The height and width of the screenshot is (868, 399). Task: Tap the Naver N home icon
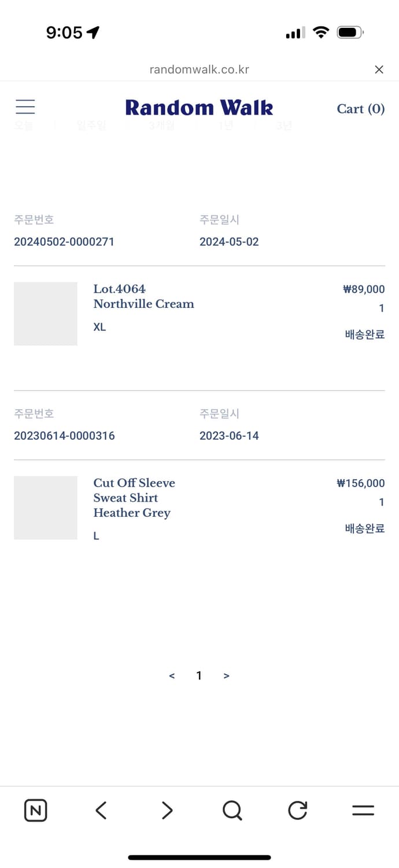(35, 810)
